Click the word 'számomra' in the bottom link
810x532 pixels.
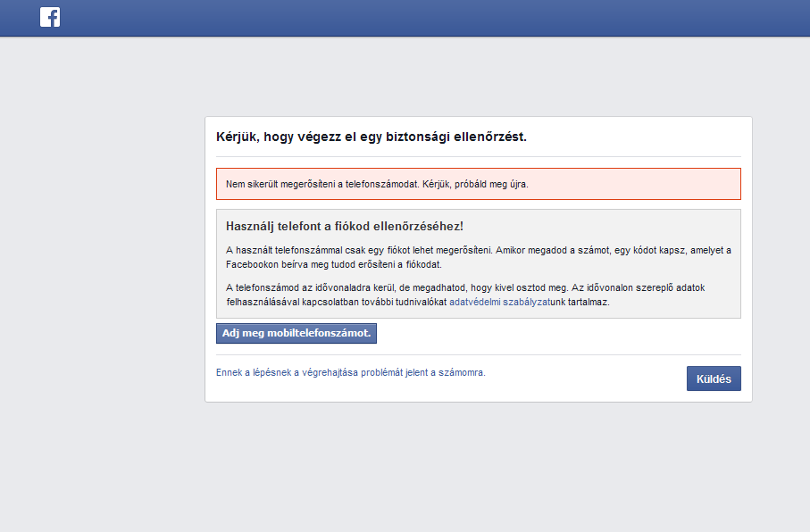coord(463,373)
